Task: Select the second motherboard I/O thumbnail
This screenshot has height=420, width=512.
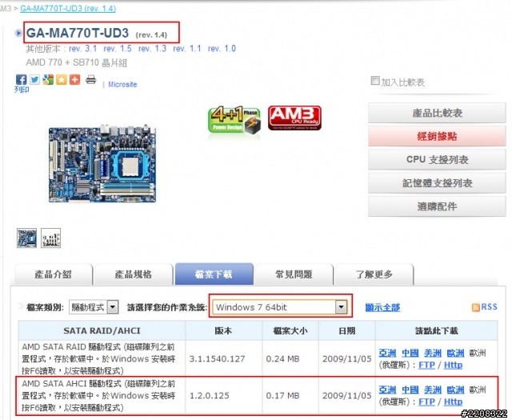Action: pos(50,238)
